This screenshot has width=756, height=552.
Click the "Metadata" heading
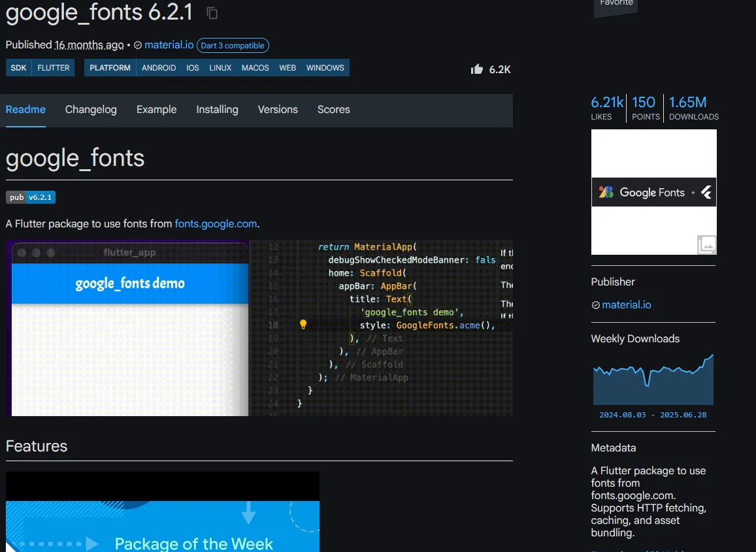(614, 448)
